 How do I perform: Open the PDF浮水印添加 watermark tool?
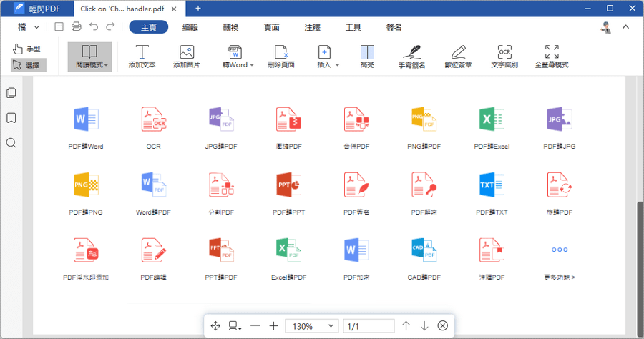[86, 259]
